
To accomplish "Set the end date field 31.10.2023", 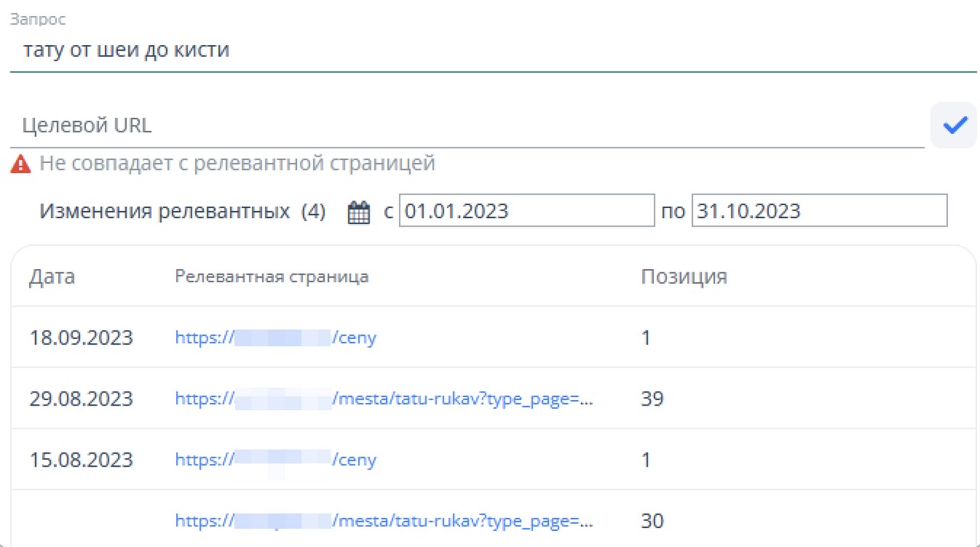I will (x=819, y=211).
